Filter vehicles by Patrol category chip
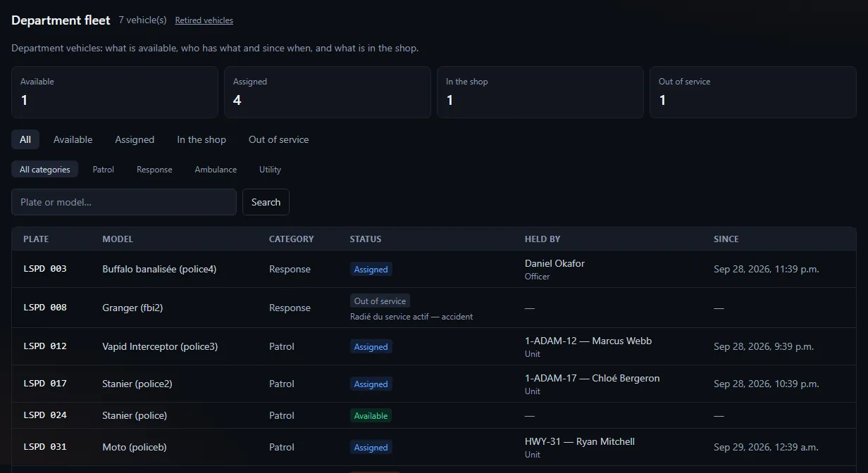Screen dimensions: 868x473 [104, 170]
